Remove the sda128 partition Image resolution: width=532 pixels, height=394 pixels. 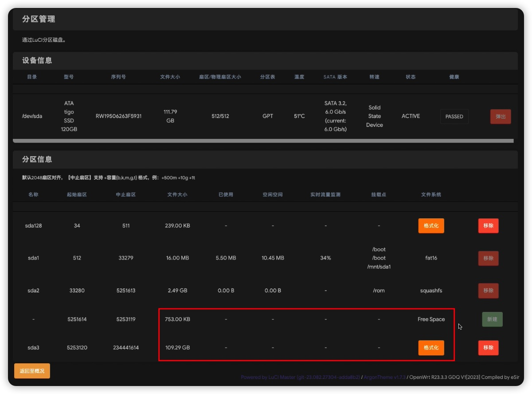(x=488, y=226)
